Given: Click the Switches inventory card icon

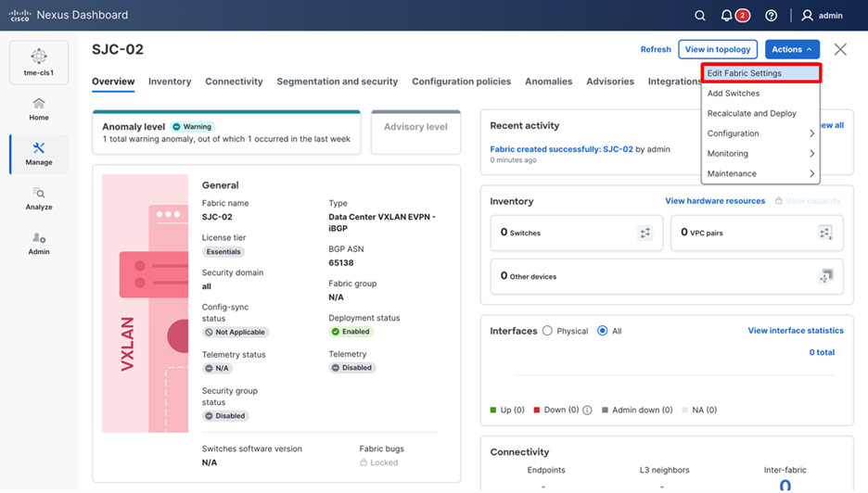Looking at the screenshot, I should (x=645, y=234).
